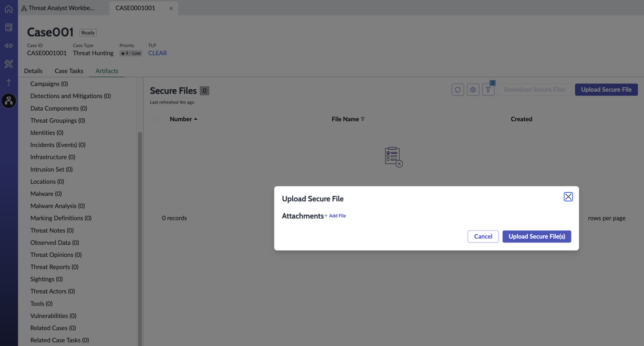Viewport: 644px width, 346px height.
Task: Select Threat Groupings (0)
Action: click(x=58, y=120)
